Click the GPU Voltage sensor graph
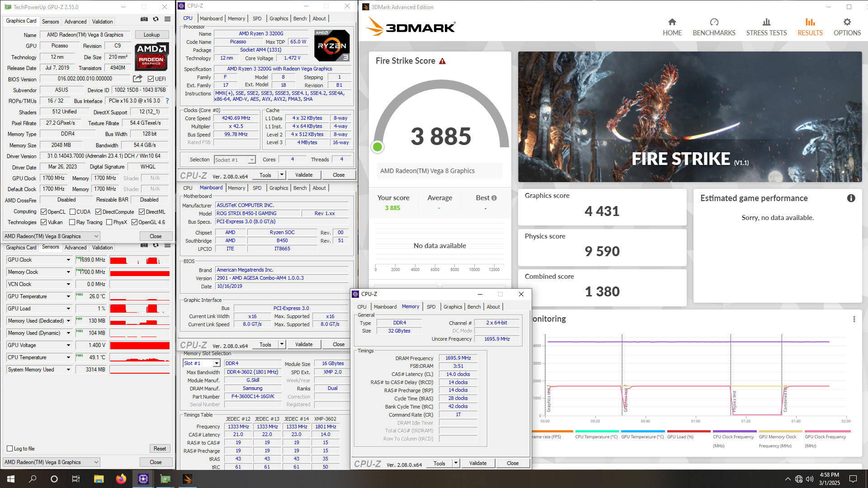Image resolution: width=868 pixels, height=488 pixels. [x=140, y=345]
